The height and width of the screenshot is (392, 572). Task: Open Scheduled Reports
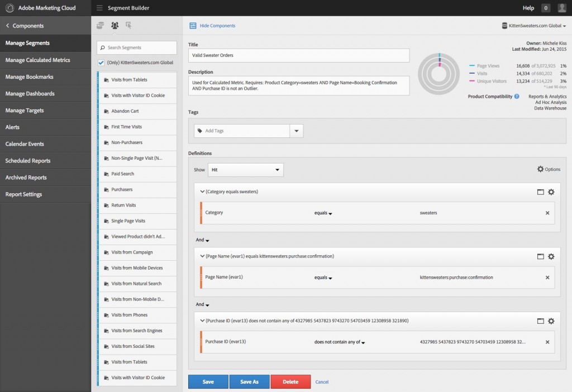click(x=45, y=161)
